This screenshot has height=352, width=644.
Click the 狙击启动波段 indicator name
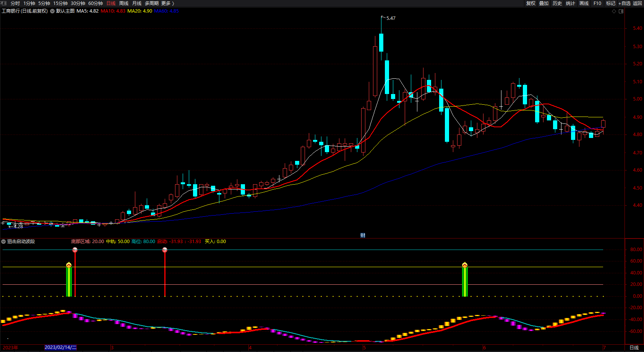pyautogui.click(x=21, y=242)
